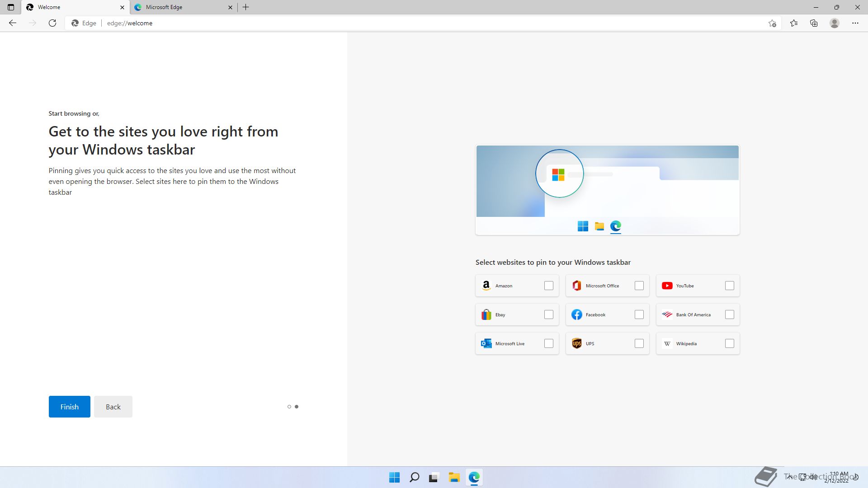Check the Bank Of America pin checkbox

pyautogui.click(x=730, y=314)
